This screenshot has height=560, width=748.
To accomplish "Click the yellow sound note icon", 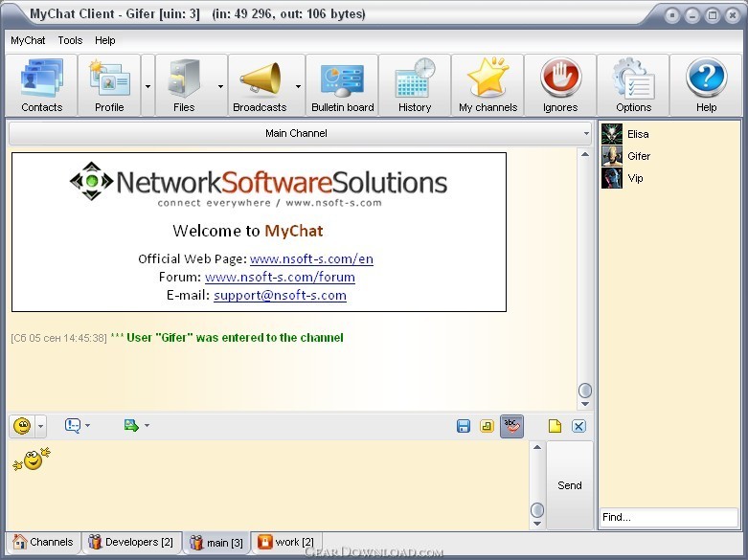I will 487,426.
